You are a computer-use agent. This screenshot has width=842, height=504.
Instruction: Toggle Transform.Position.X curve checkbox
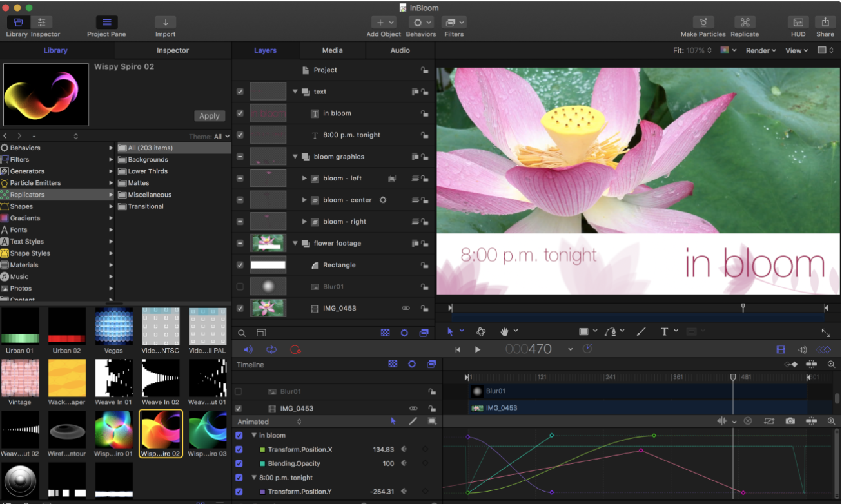point(239,449)
